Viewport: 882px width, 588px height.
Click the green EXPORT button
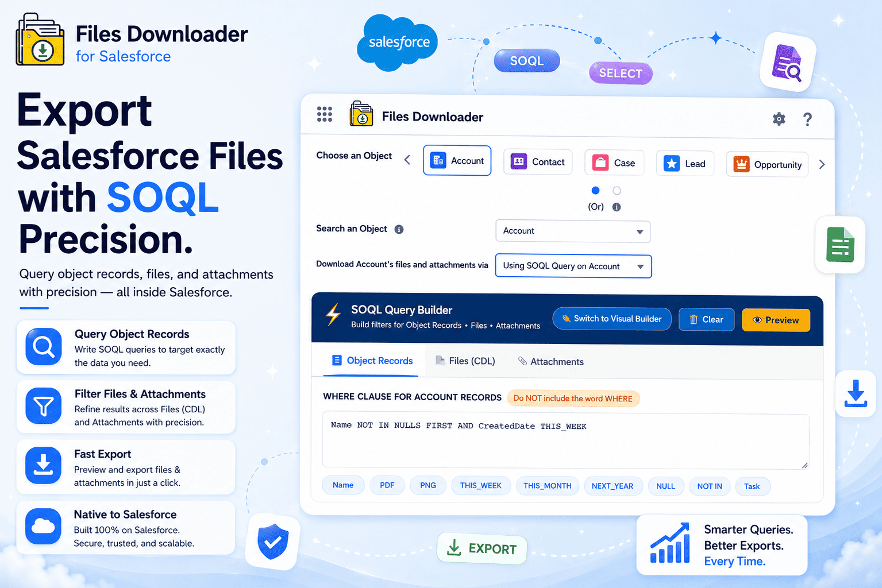click(482, 548)
